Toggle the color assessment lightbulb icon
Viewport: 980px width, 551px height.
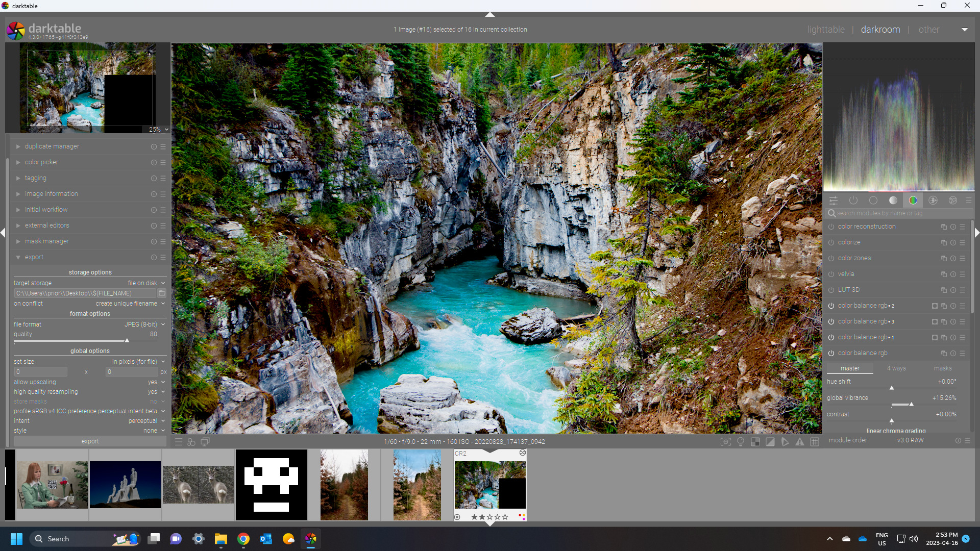(x=741, y=442)
